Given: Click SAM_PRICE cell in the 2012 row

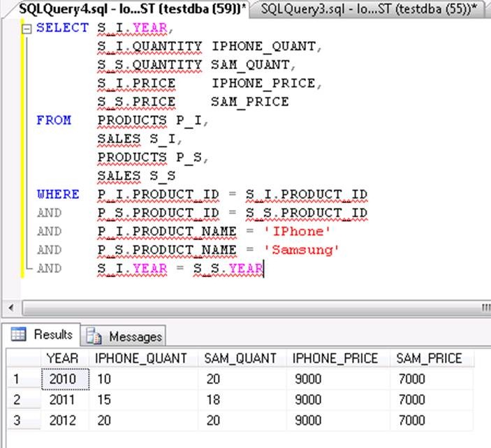Looking at the screenshot, I should pos(432,421).
